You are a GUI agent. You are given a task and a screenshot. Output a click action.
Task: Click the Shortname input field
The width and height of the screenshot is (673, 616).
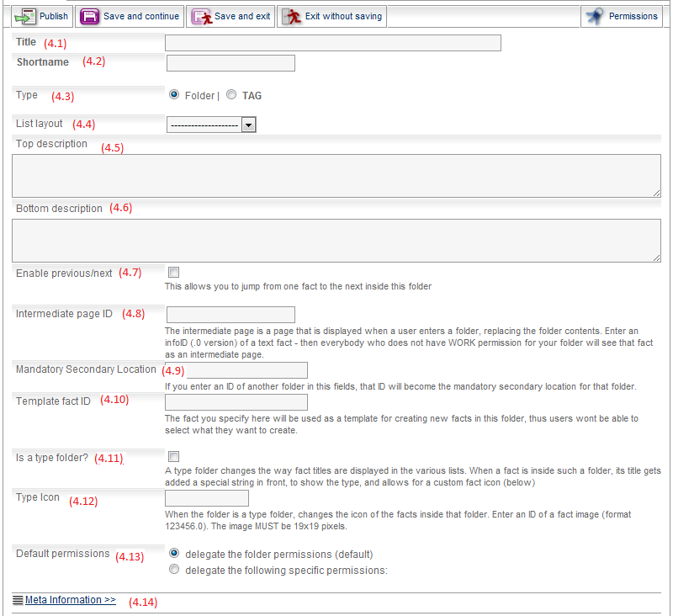point(231,63)
